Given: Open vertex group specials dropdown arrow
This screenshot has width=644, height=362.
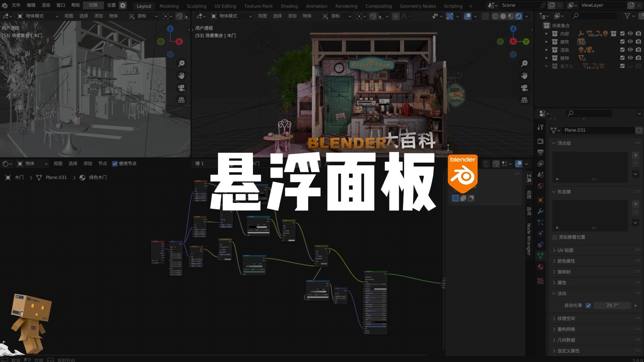Looking at the screenshot, I should [x=635, y=174].
